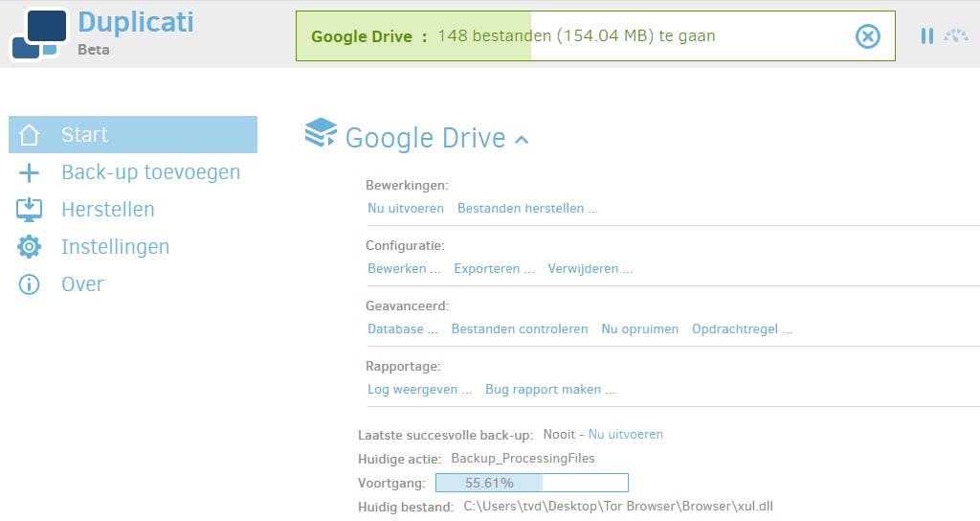Click the Google Drive backup heading
Image resolution: width=980 pixels, height=521 pixels.
coord(425,138)
